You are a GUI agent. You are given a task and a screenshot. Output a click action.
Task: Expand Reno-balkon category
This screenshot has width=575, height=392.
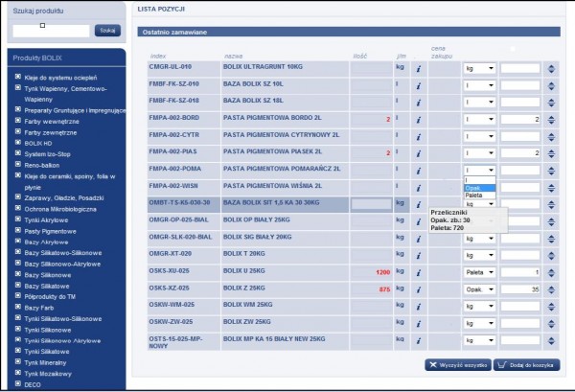[18, 164]
